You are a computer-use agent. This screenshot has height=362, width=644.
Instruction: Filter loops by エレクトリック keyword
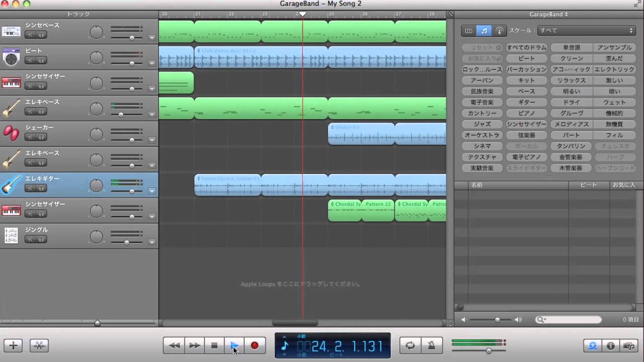pyautogui.click(x=615, y=69)
